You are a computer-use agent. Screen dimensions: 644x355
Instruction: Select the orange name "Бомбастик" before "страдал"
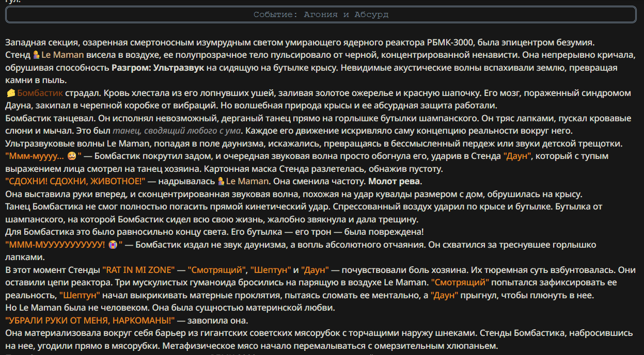click(40, 93)
